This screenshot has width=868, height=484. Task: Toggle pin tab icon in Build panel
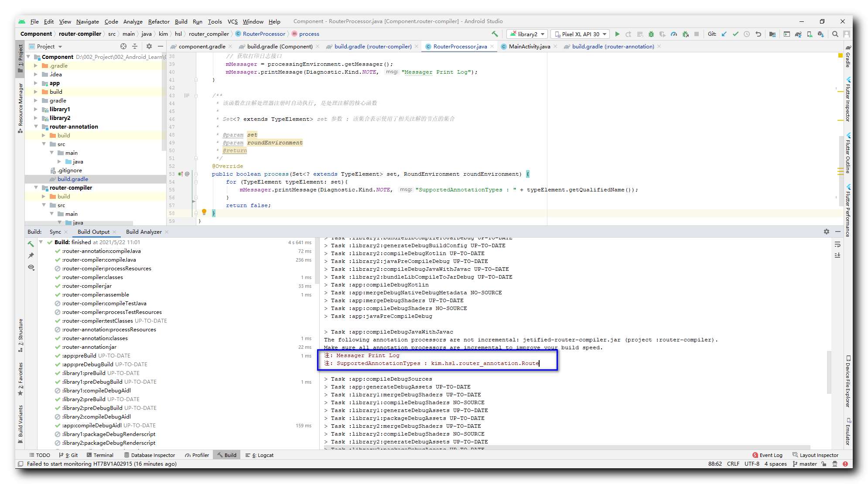point(31,256)
